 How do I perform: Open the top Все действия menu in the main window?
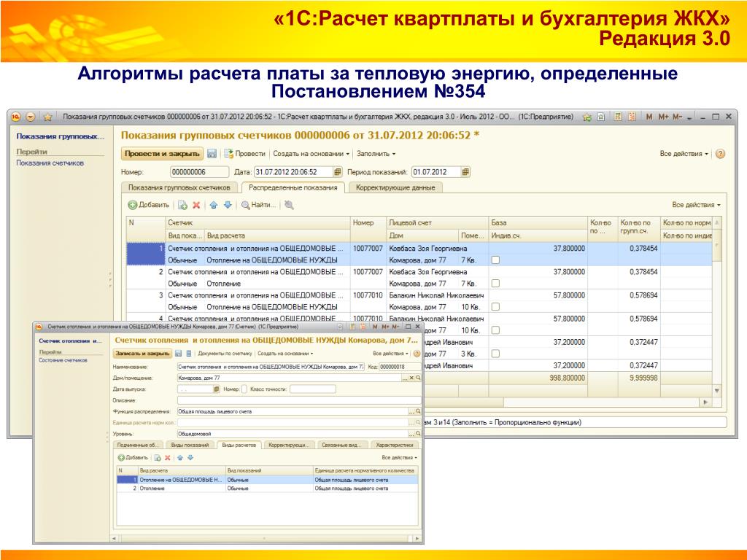point(684,154)
